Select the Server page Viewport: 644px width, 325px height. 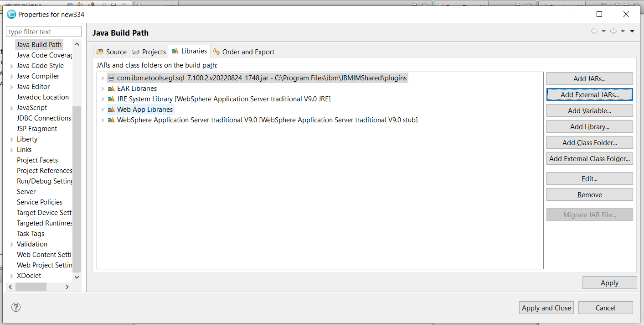[x=26, y=192]
